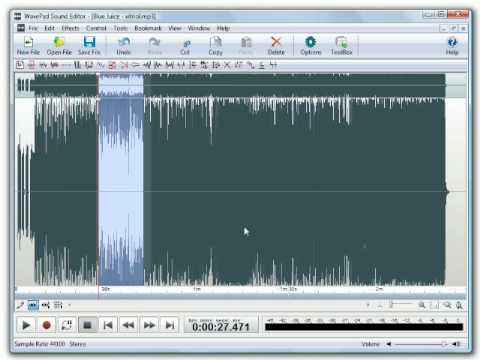Adjust the zoom slider below the waveform

[x=402, y=305]
